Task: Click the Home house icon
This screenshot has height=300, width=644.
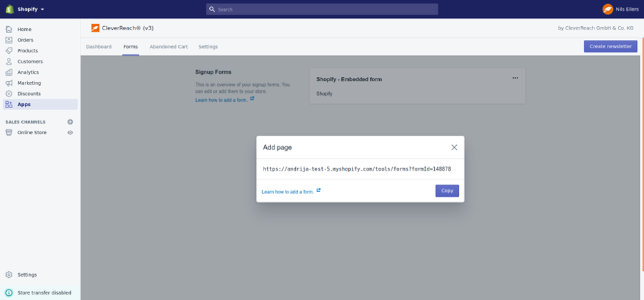Action: click(x=9, y=29)
